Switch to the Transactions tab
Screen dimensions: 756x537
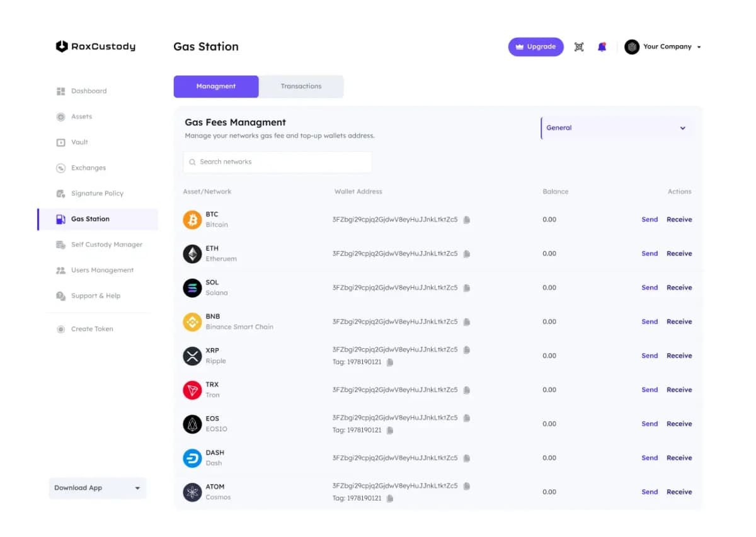tap(301, 86)
